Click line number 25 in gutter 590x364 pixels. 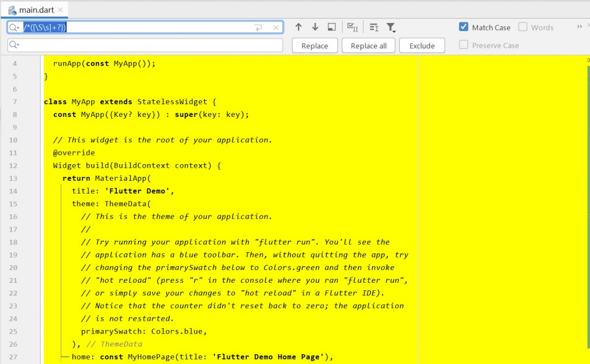click(13, 331)
